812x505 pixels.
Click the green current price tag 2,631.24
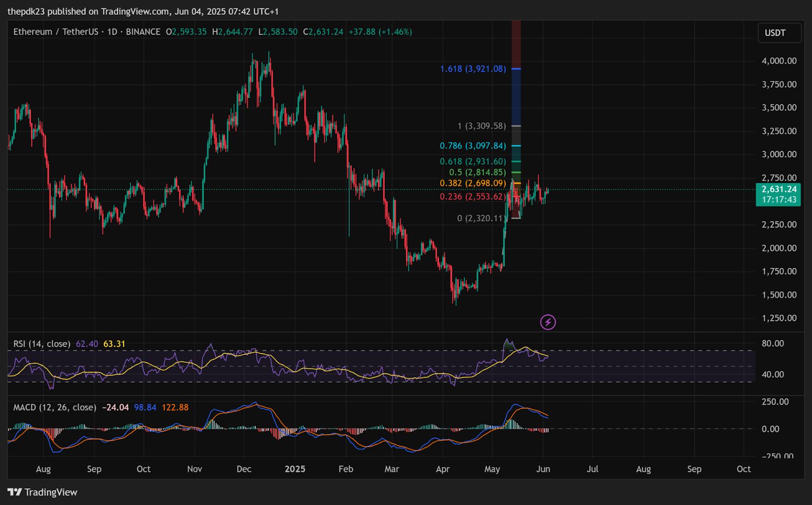click(x=778, y=194)
